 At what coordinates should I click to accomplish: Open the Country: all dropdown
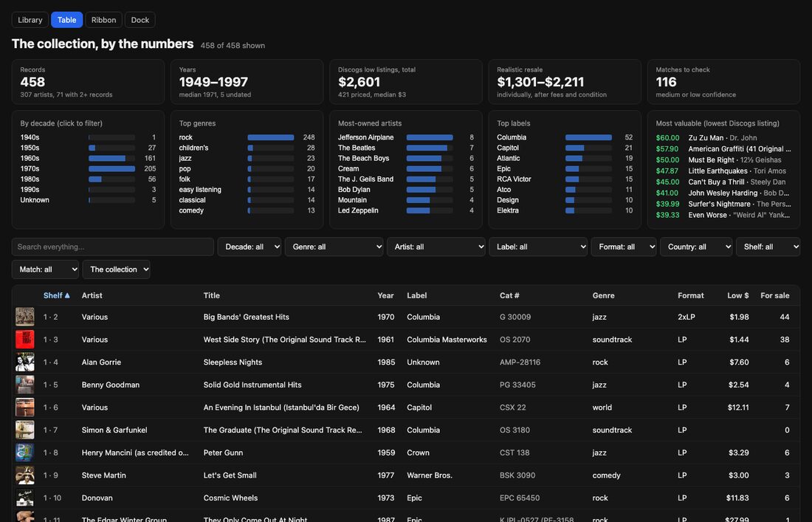tap(696, 247)
